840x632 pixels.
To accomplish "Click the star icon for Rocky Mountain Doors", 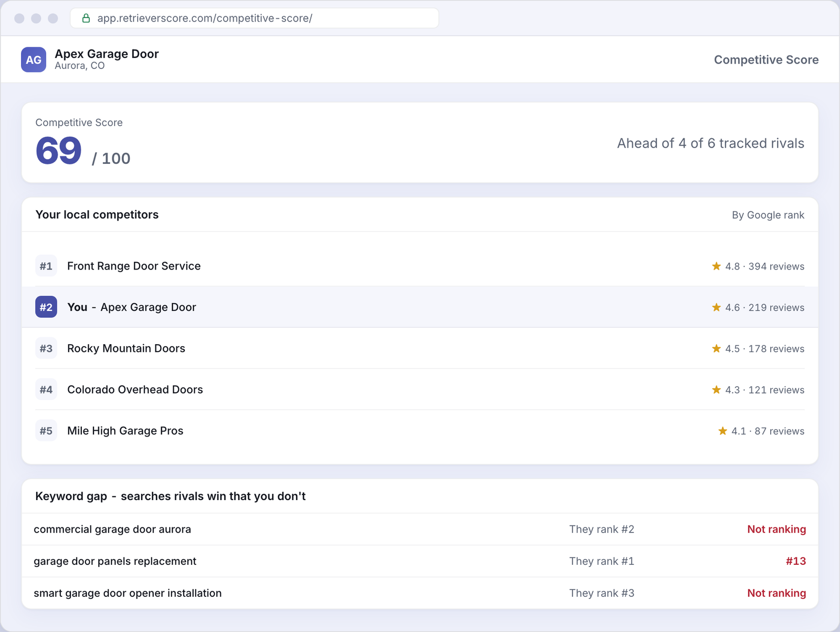I will click(716, 348).
